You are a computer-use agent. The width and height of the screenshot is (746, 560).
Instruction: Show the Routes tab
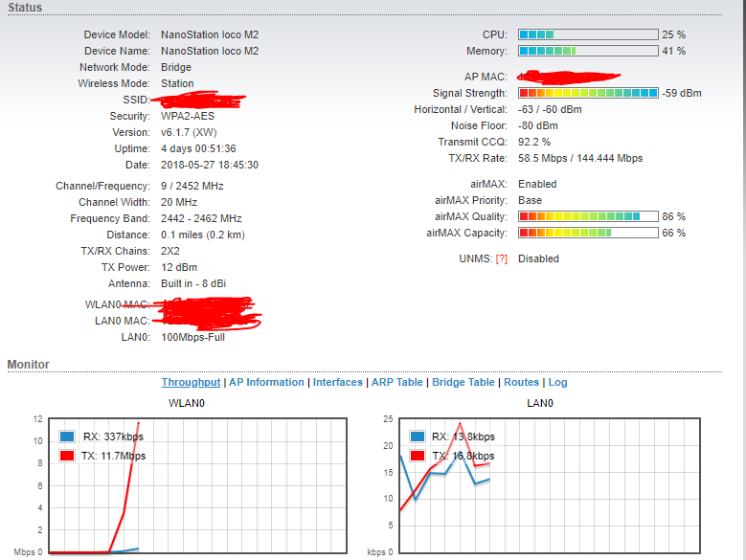522,382
